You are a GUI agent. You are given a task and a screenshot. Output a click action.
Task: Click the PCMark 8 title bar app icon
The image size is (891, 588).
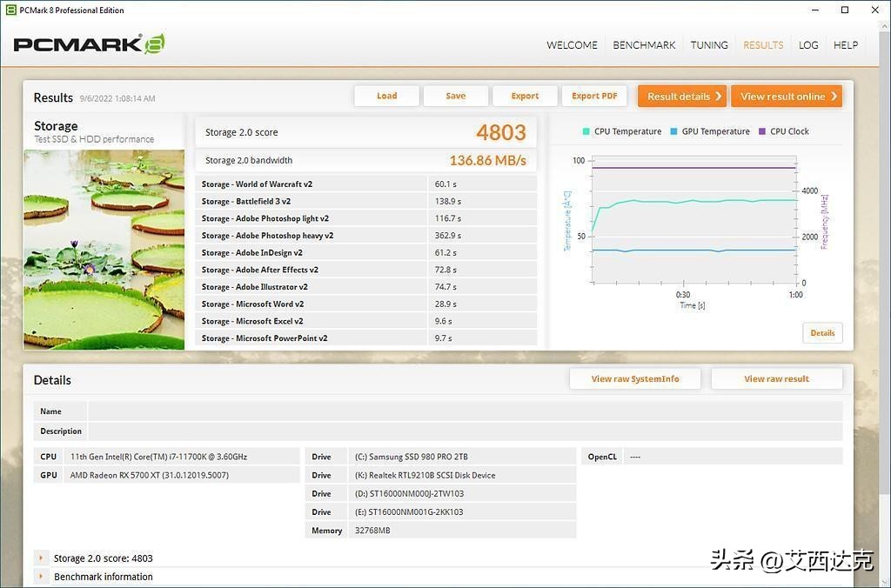pos(10,10)
